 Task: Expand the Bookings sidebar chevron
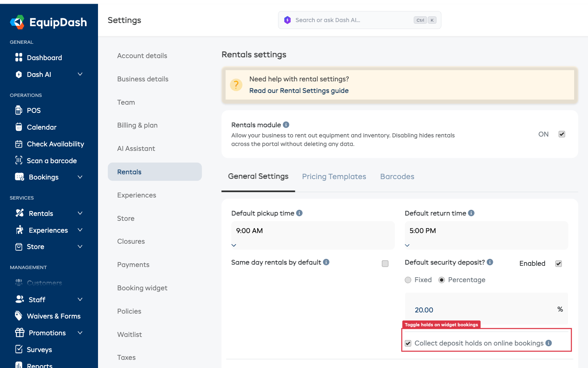click(x=80, y=177)
